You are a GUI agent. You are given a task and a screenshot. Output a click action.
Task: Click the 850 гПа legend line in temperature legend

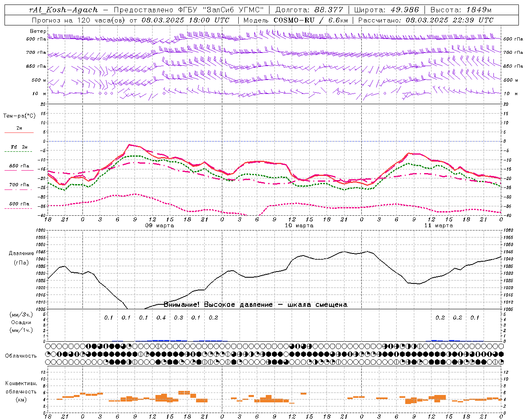pos(18,171)
